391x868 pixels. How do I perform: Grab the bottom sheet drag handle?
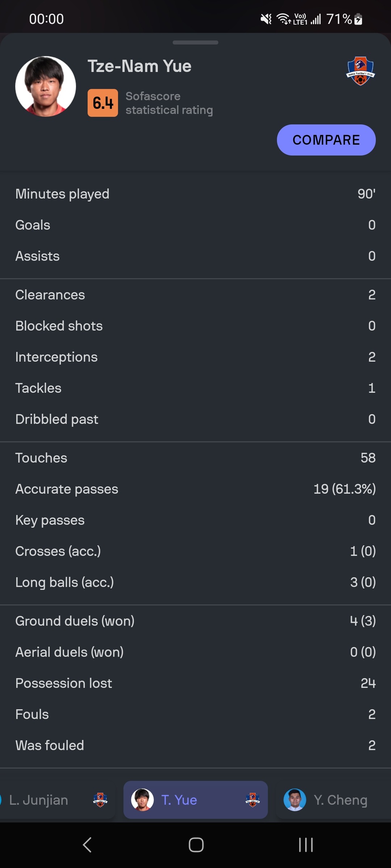[x=195, y=42]
